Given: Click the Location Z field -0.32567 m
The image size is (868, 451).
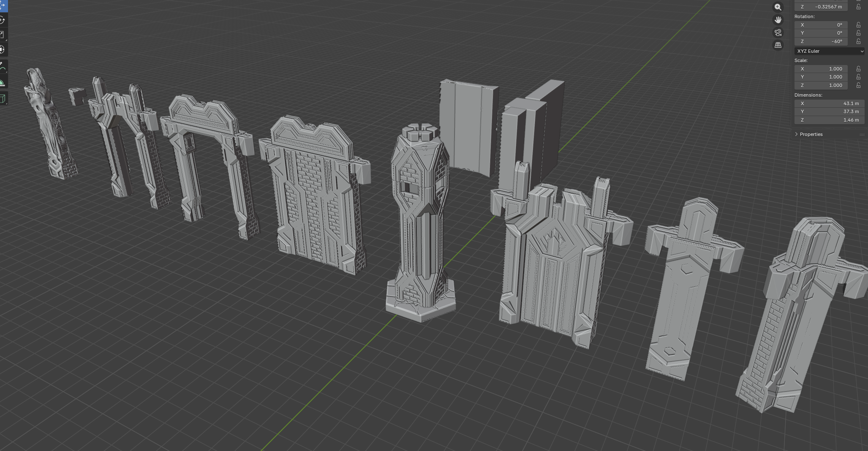Looking at the screenshot, I should tap(821, 7).
